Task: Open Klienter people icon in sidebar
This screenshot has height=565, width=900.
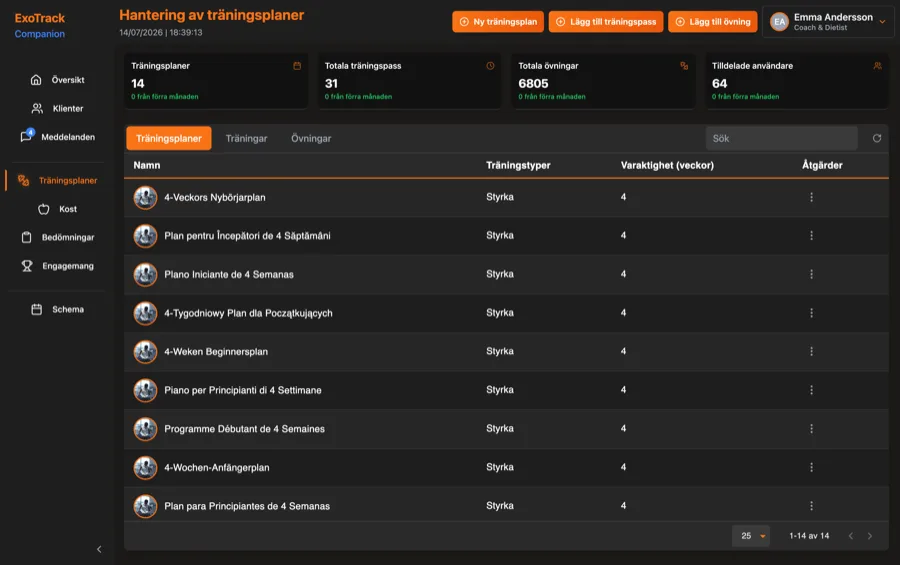Action: [37, 108]
